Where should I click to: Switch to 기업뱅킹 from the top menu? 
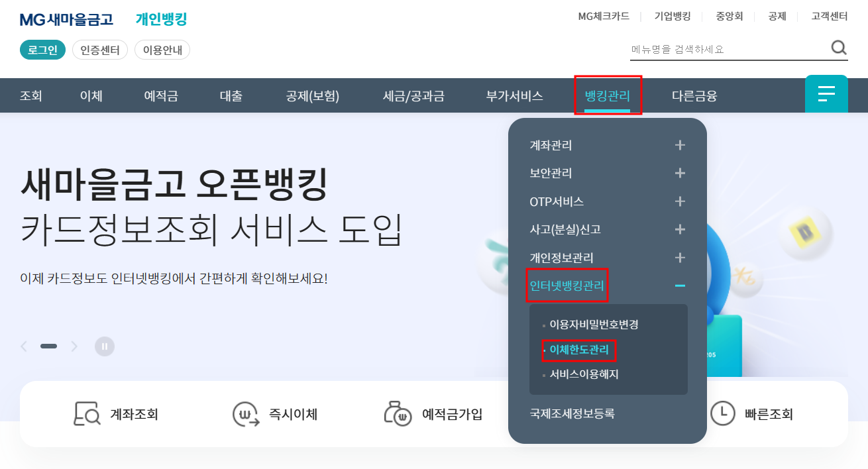coord(673,16)
